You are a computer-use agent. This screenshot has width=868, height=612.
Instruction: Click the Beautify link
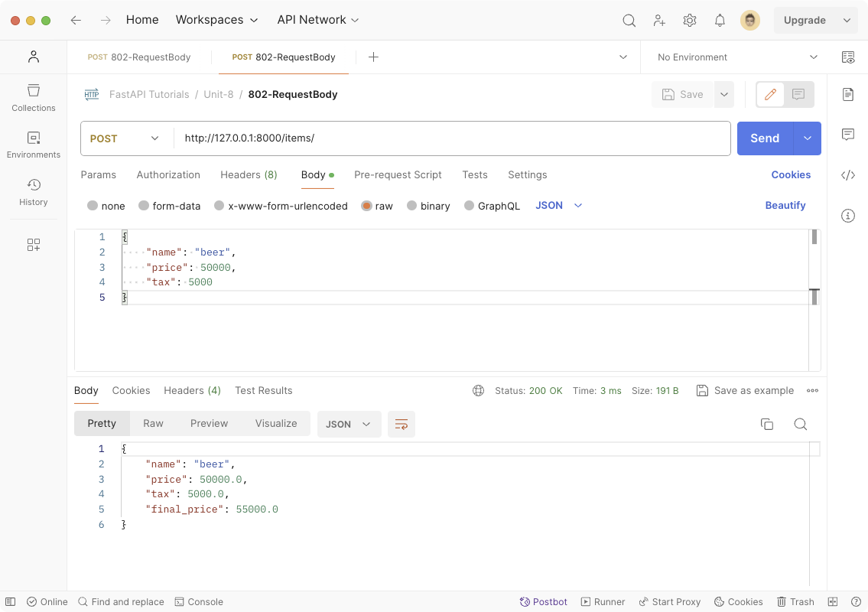pyautogui.click(x=785, y=205)
